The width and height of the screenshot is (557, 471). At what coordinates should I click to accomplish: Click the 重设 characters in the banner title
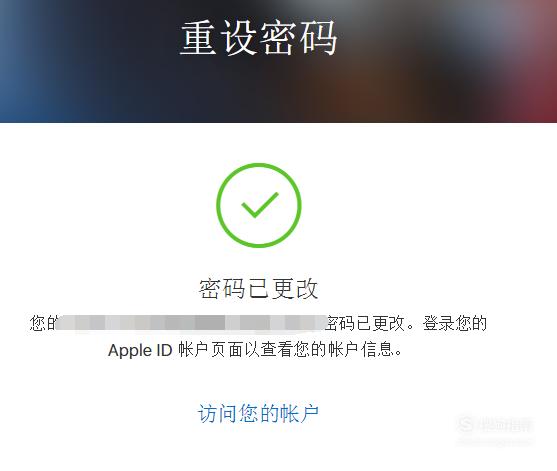218,38
